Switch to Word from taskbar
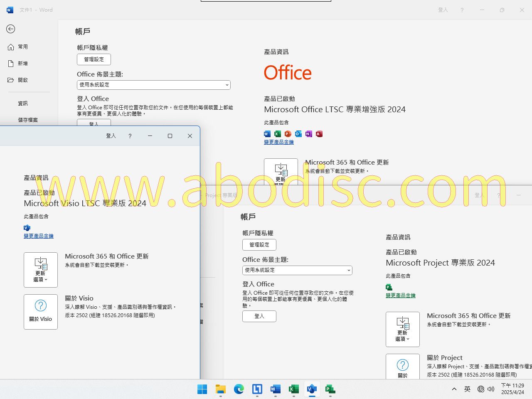 click(276, 389)
